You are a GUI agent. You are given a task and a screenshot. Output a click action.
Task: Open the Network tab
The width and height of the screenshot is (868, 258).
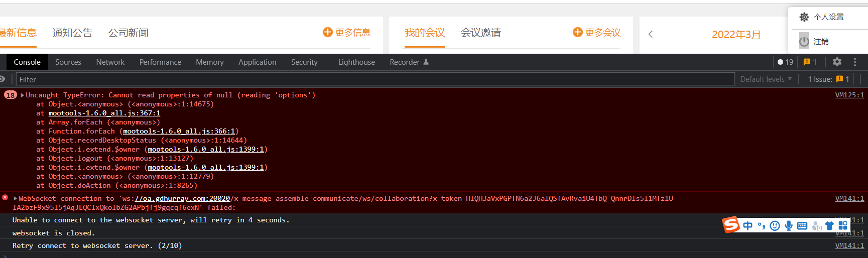pos(110,62)
